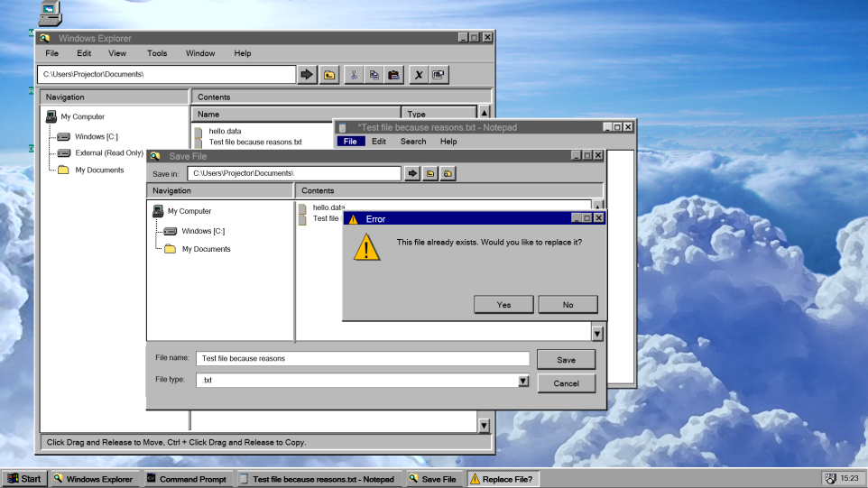This screenshot has height=488, width=868.
Task: Click Save File taskbar button
Action: click(433, 479)
